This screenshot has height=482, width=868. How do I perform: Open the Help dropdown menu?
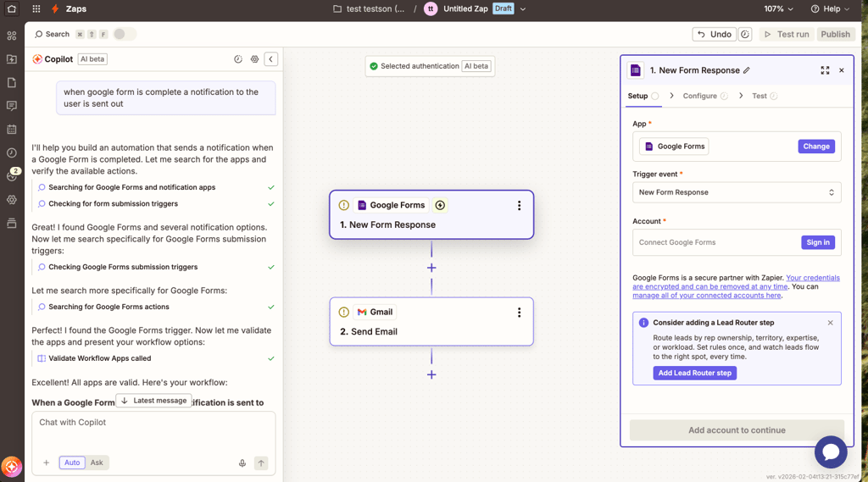coord(830,8)
